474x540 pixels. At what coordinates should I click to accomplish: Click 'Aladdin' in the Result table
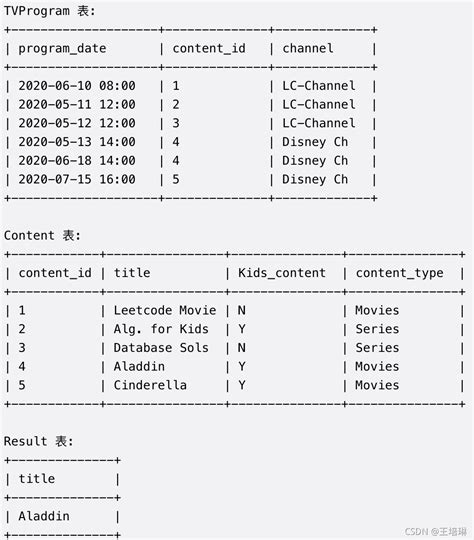pyautogui.click(x=44, y=516)
